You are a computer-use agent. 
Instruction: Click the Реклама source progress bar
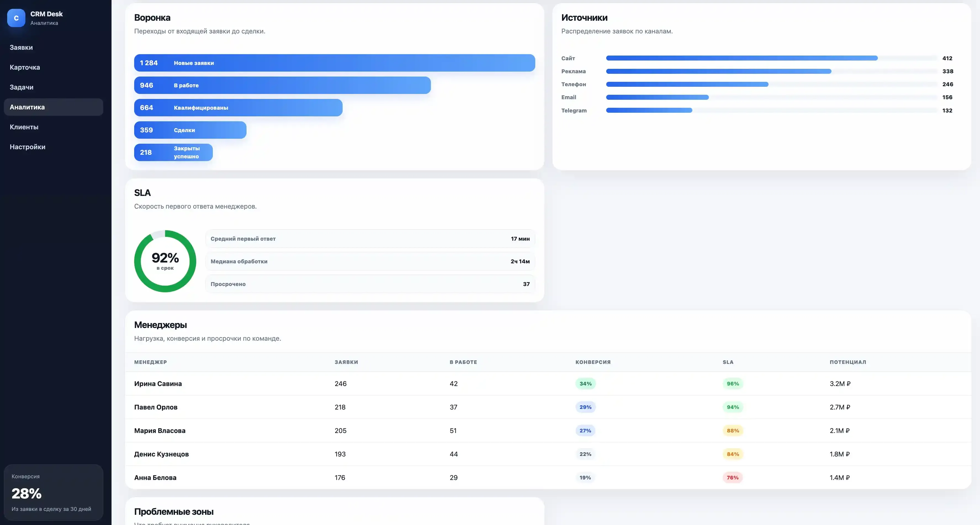pyautogui.click(x=772, y=71)
